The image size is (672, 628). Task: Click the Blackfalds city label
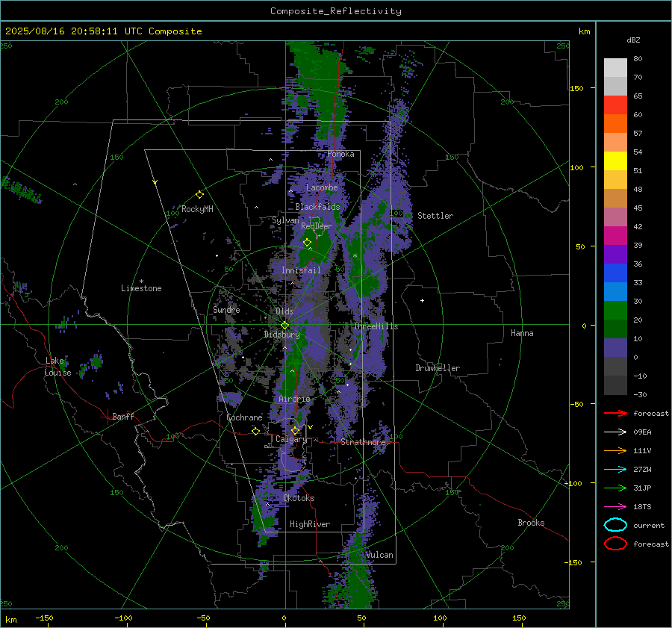pos(317,207)
